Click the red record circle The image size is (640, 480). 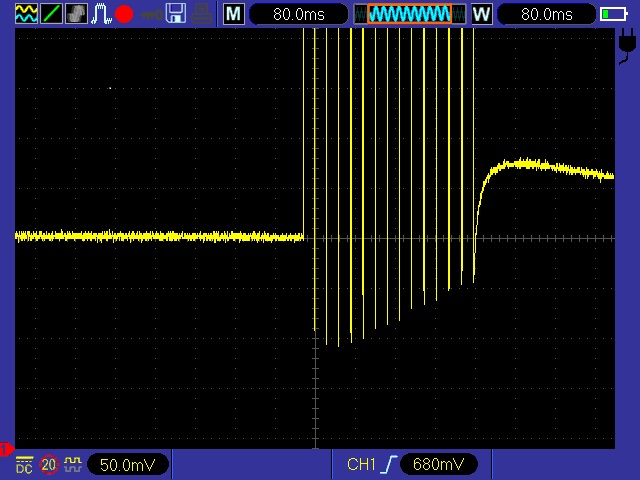click(x=124, y=14)
